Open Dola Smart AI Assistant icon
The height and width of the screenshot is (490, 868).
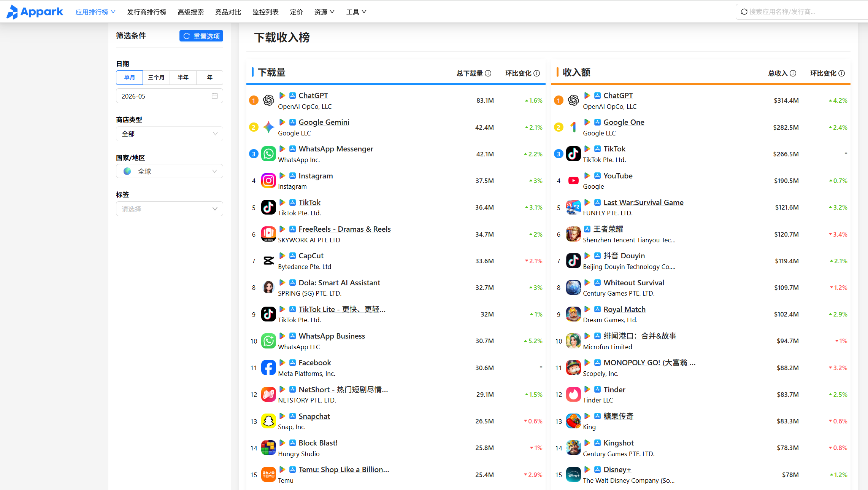pyautogui.click(x=268, y=288)
